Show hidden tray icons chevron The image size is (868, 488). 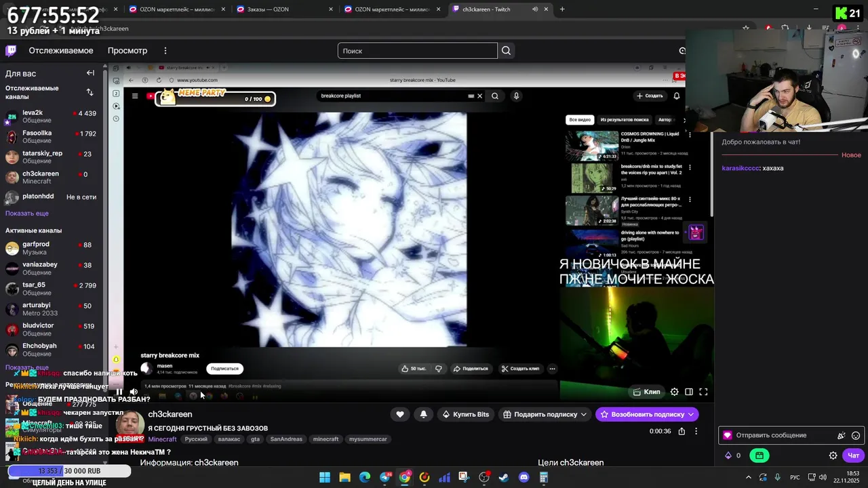(x=749, y=477)
